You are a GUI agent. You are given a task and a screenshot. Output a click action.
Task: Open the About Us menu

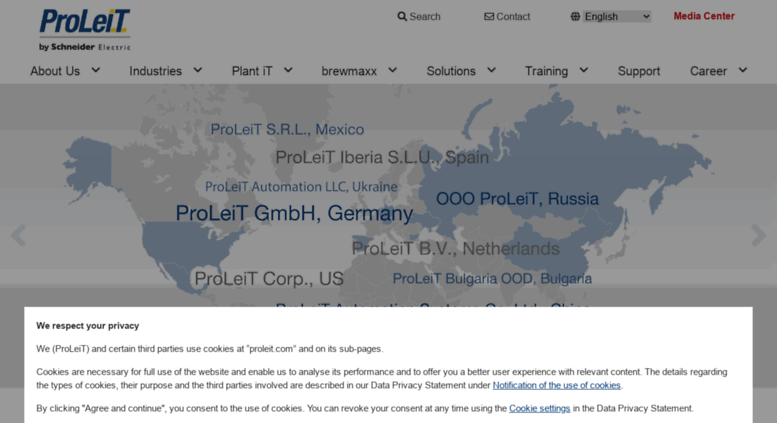click(x=55, y=71)
